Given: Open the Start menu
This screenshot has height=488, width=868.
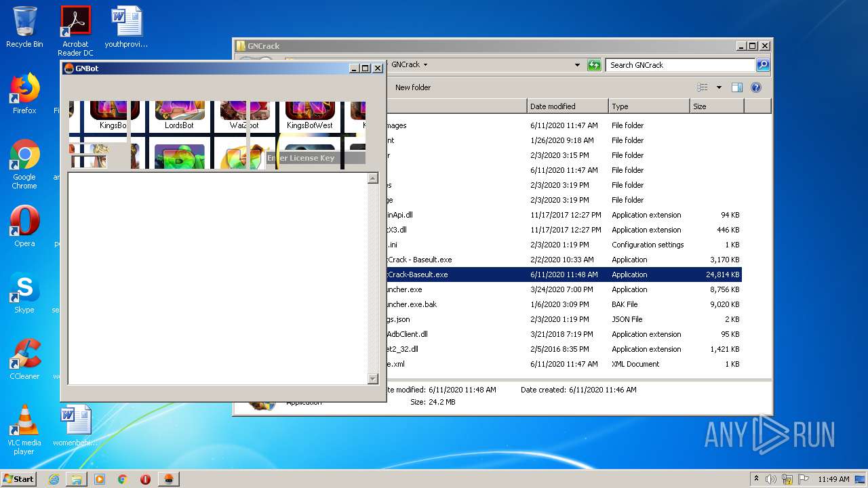Looking at the screenshot, I should pyautogui.click(x=19, y=479).
